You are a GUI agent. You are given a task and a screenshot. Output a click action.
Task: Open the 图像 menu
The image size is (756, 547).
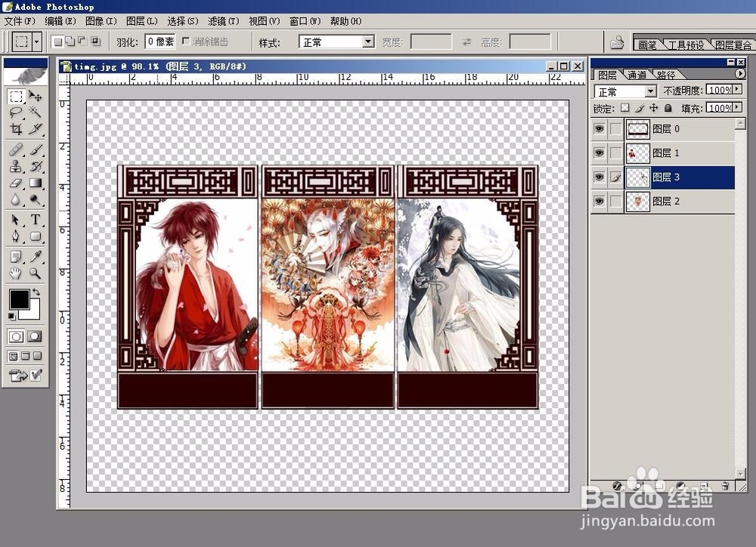tap(101, 21)
